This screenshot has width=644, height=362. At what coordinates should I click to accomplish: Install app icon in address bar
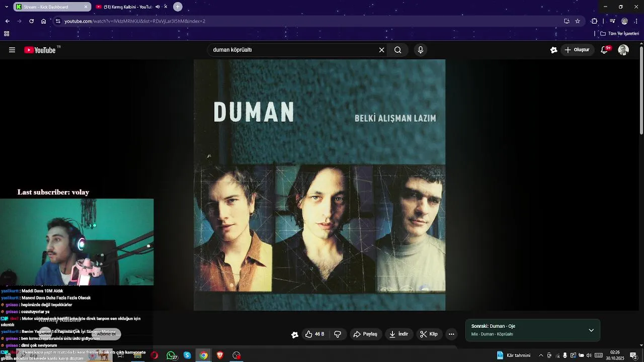(567, 21)
